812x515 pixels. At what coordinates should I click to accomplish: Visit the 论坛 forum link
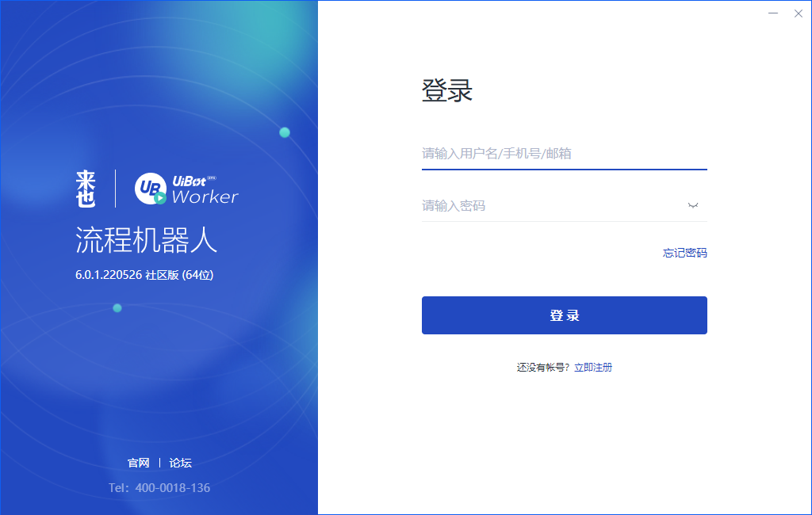pos(181,463)
